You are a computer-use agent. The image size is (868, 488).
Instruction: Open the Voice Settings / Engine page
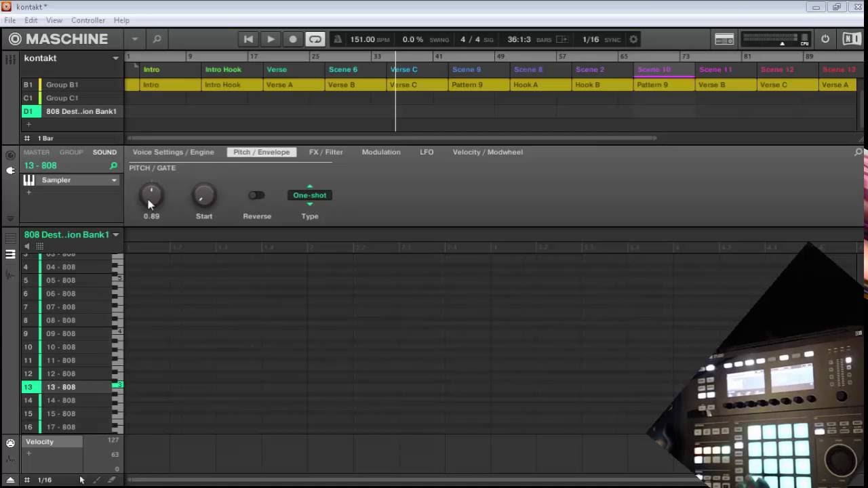point(174,152)
